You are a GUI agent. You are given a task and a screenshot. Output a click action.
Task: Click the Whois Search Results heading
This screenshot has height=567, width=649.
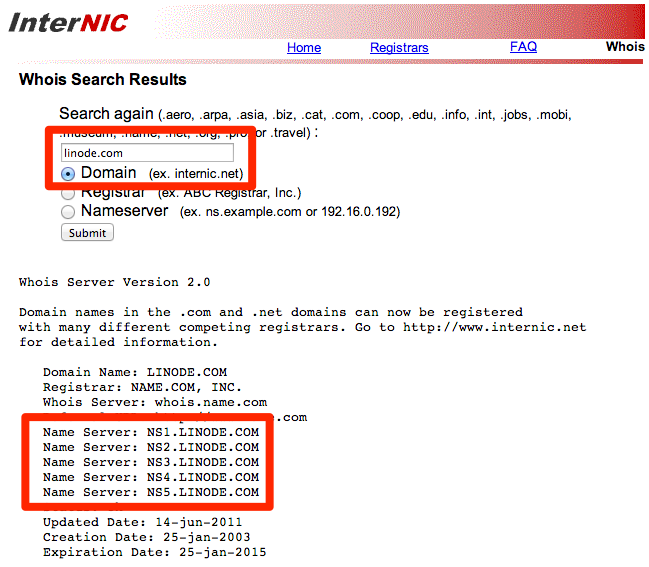click(x=103, y=80)
